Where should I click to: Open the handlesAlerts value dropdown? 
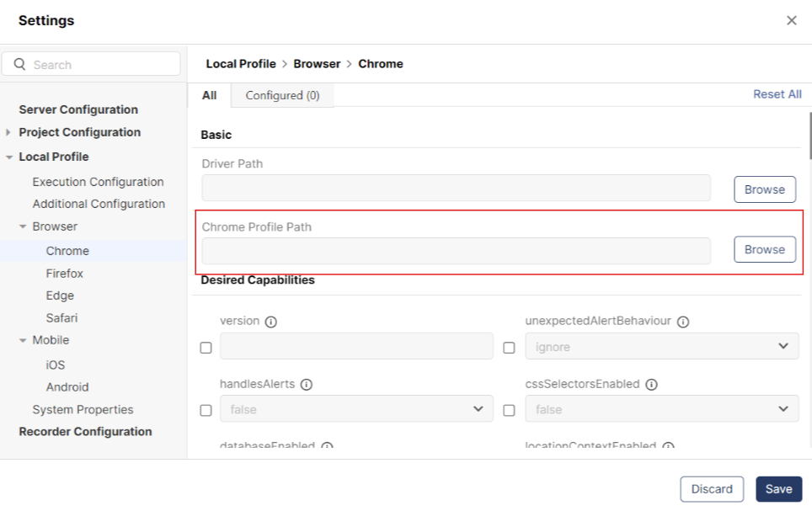356,409
